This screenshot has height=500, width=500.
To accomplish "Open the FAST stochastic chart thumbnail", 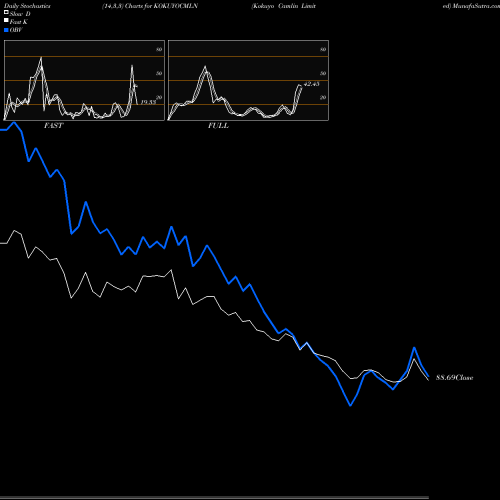I will 84,80.
